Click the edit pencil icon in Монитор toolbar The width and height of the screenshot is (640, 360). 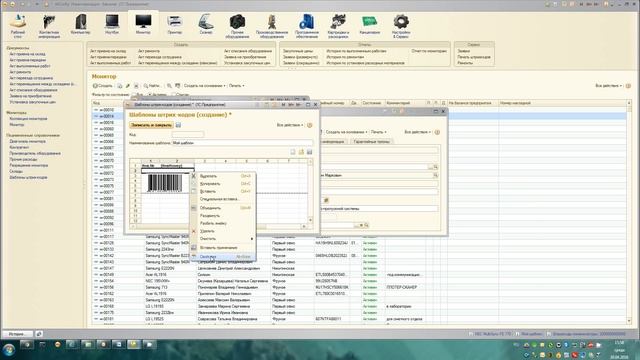pyautogui.click(x=128, y=86)
